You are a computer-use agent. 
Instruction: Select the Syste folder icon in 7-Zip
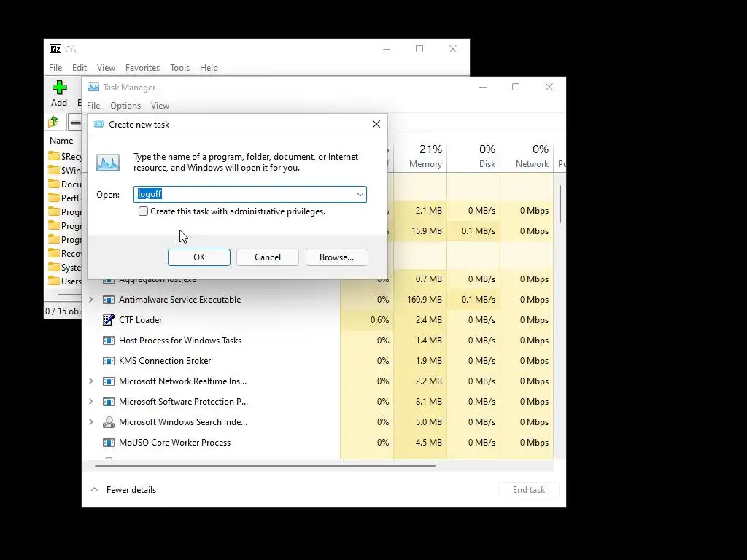(54, 267)
